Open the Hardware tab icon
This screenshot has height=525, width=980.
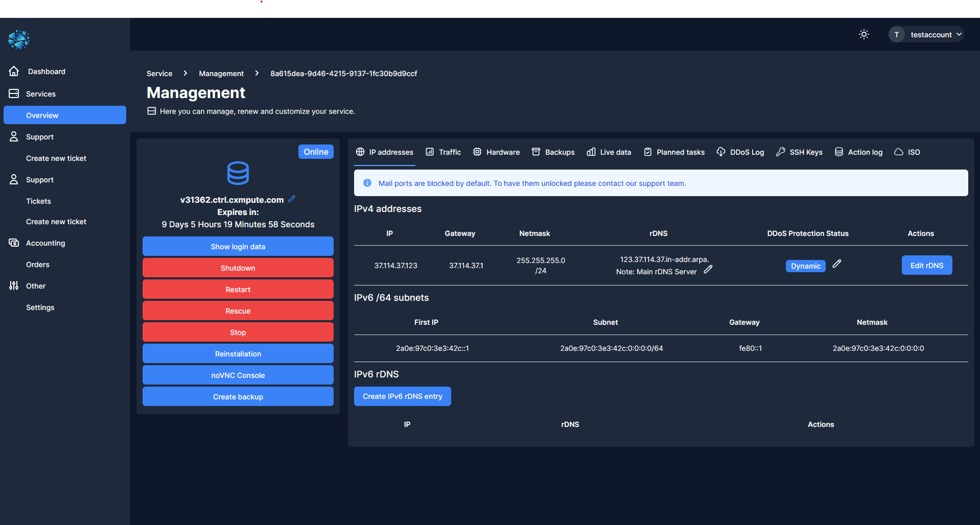477,152
